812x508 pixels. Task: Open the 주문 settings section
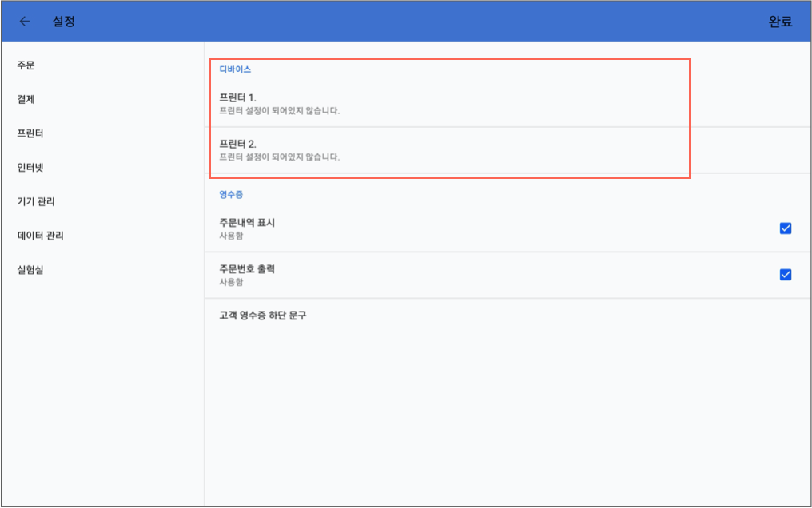[x=26, y=65]
